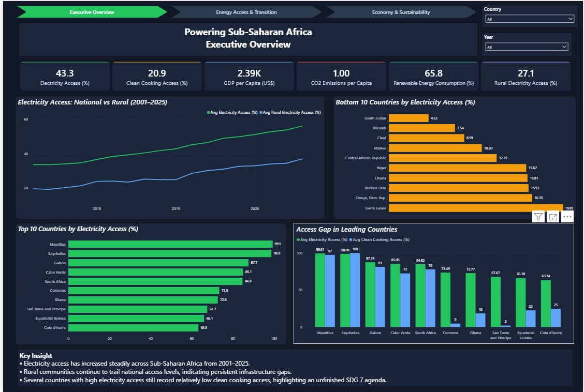584x392 pixels.
Task: Open the Year dropdown slicer
Action: click(x=526, y=47)
